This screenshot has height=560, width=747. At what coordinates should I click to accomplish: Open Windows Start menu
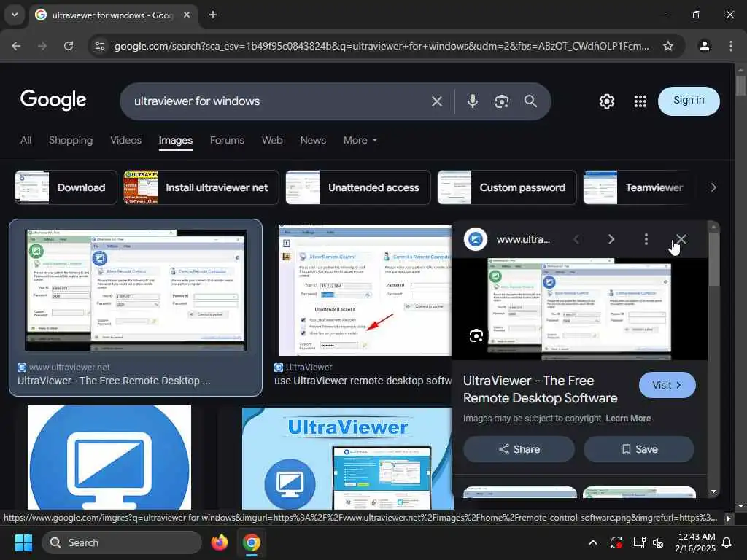23,542
